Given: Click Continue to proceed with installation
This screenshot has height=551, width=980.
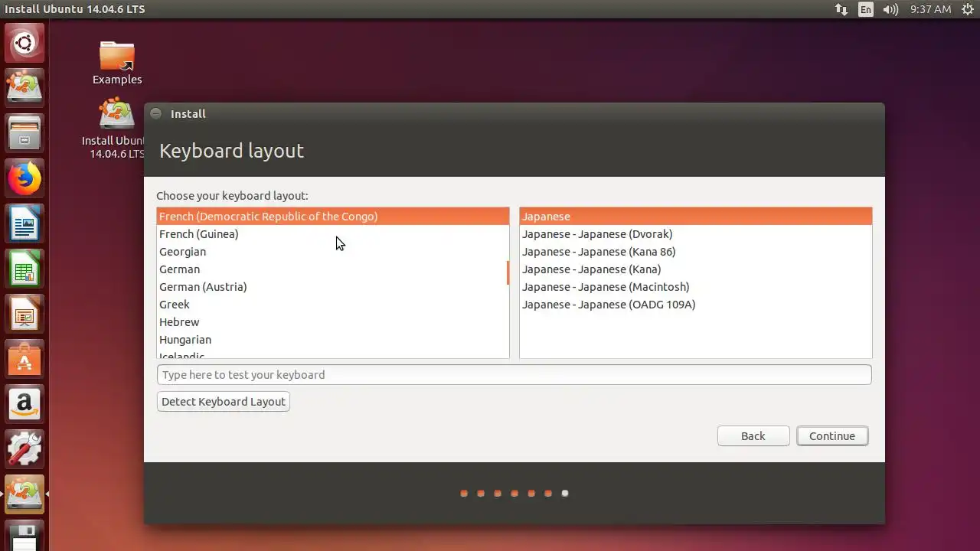Looking at the screenshot, I should click(832, 436).
